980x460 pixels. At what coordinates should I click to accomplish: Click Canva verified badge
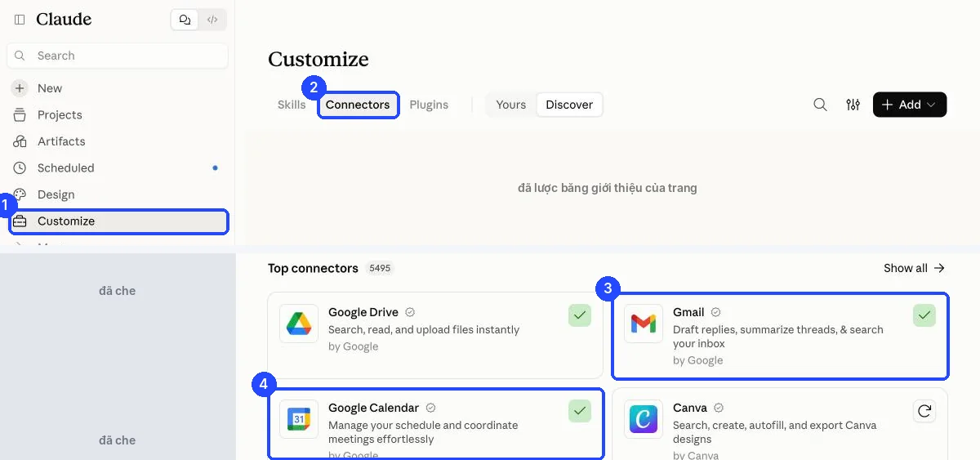tap(719, 408)
